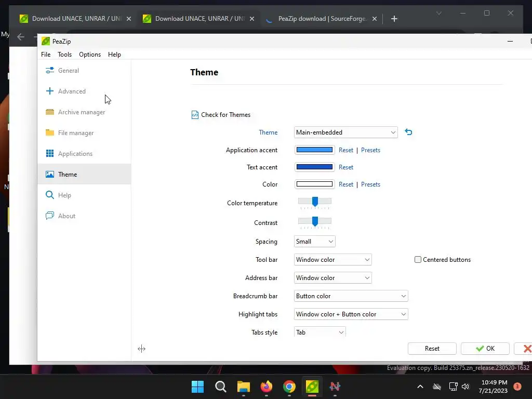This screenshot has height=399, width=532.
Task: Click File manager folder icon
Action: (50, 132)
